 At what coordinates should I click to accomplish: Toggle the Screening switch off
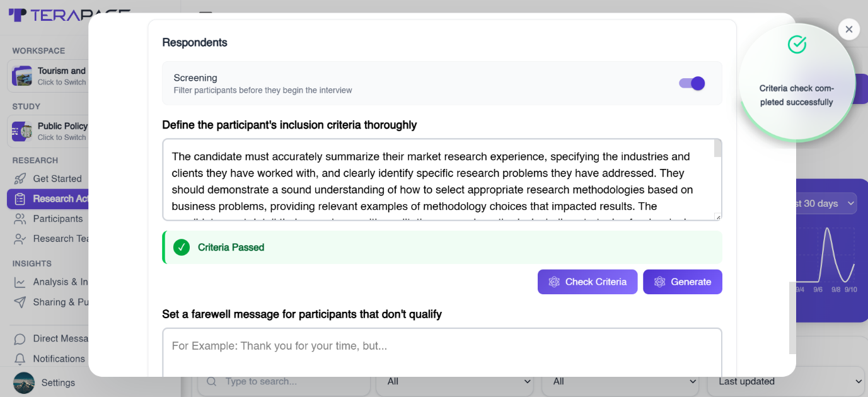point(692,83)
